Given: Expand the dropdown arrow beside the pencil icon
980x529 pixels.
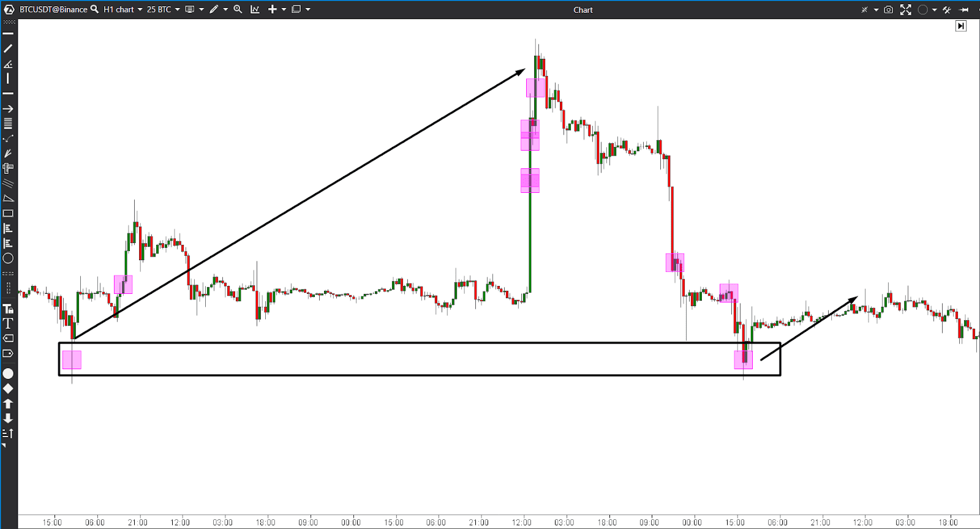Looking at the screenshot, I should (225, 10).
